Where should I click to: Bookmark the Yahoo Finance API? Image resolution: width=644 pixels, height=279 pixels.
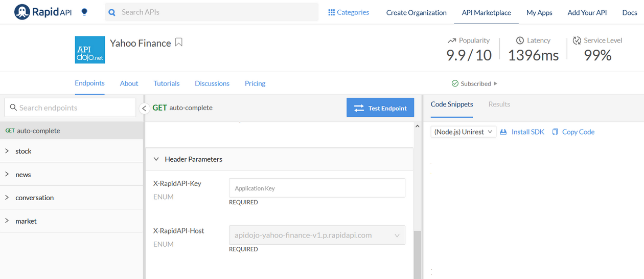(x=178, y=42)
